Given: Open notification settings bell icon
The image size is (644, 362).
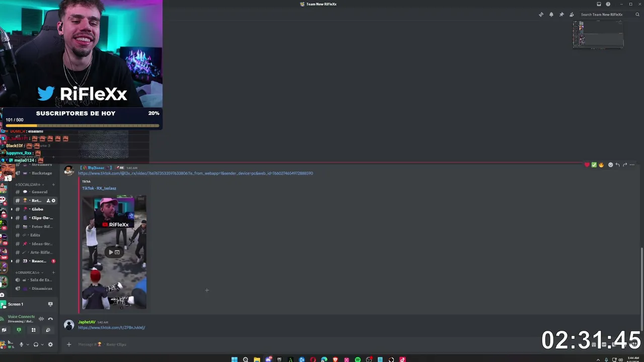Looking at the screenshot, I should pos(551,15).
